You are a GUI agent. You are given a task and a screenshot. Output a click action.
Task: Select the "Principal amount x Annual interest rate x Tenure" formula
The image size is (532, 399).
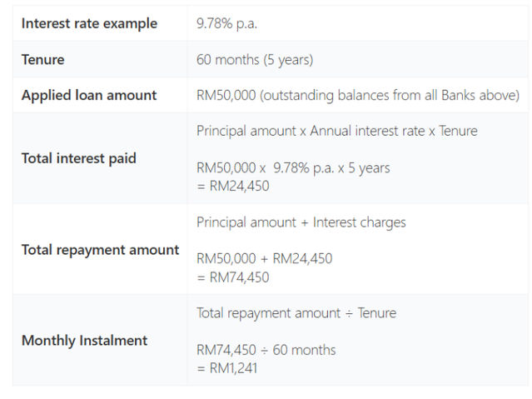pos(336,131)
